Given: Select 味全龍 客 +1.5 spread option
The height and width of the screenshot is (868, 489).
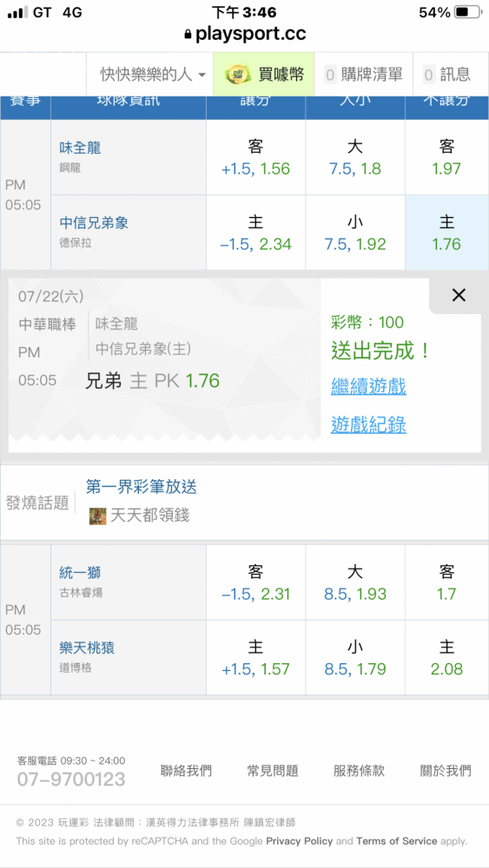Looking at the screenshot, I should point(256,158).
